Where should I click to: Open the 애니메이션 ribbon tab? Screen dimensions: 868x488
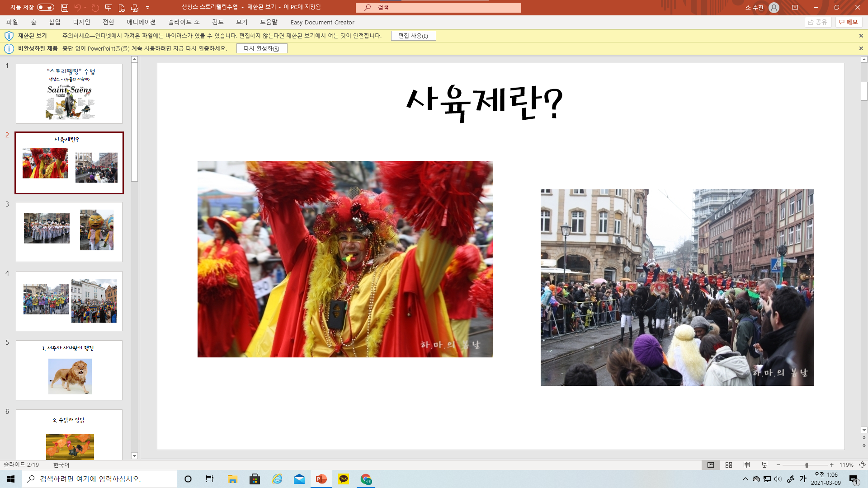[x=141, y=22]
